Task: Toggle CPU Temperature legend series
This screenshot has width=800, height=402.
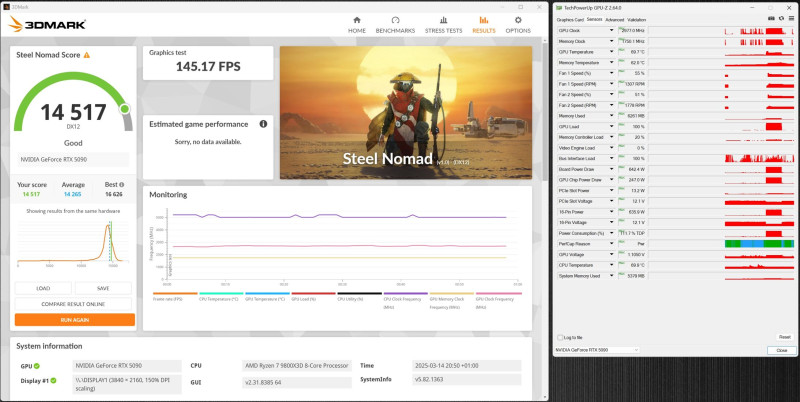Action: pyautogui.click(x=221, y=296)
